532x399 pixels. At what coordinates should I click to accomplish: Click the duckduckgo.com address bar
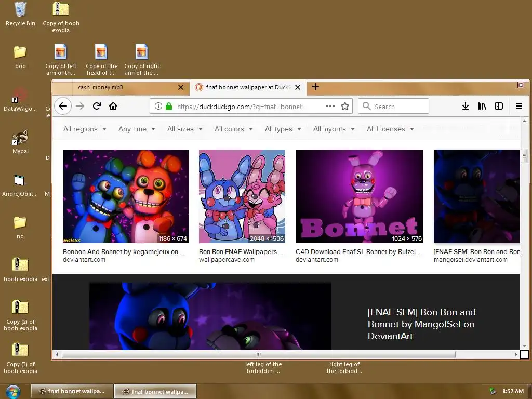[x=251, y=106]
